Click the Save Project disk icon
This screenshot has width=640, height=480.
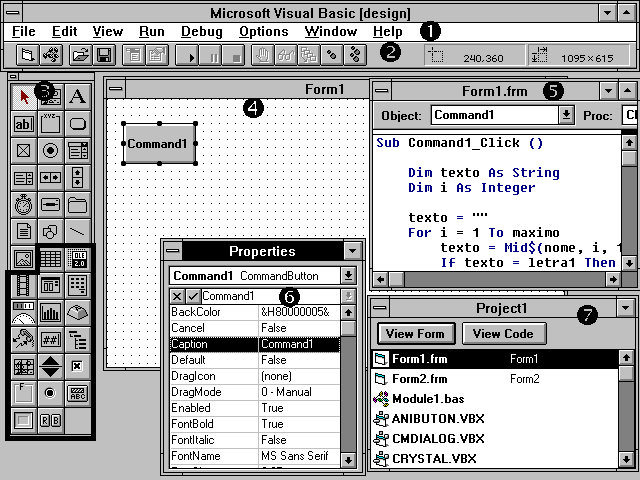pyautogui.click(x=104, y=55)
